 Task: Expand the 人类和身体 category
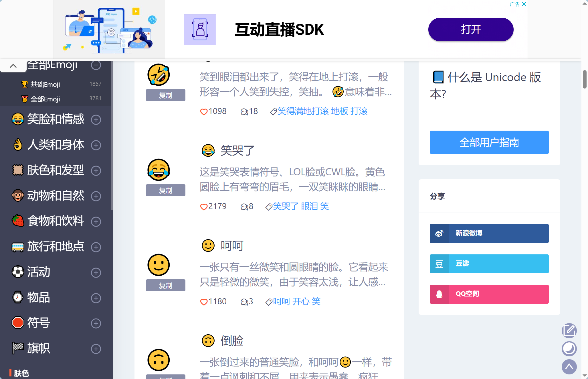coord(96,145)
